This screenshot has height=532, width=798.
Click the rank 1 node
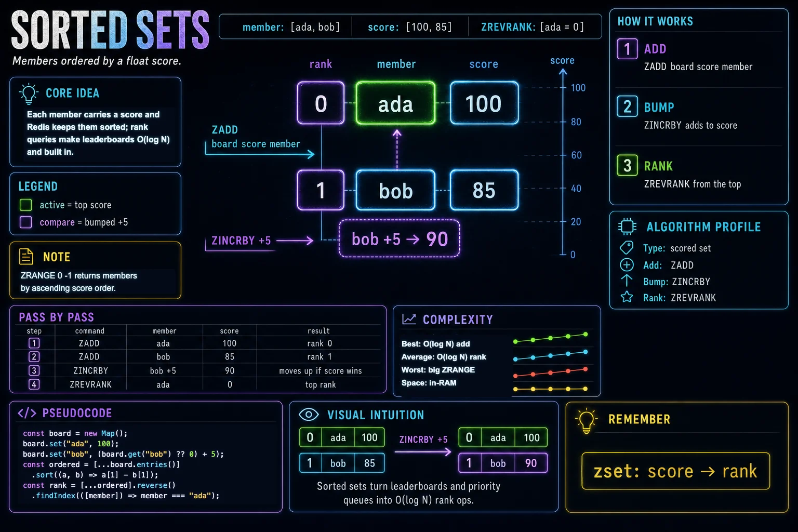321,191
